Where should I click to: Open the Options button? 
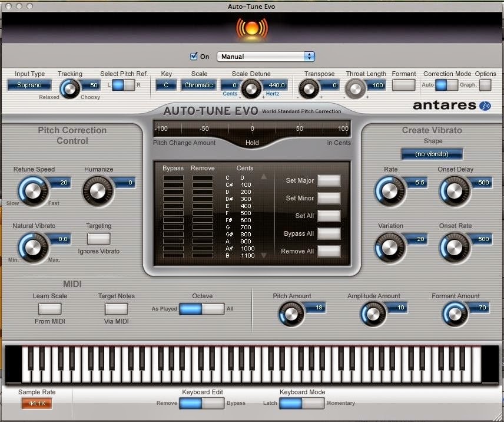(x=485, y=85)
